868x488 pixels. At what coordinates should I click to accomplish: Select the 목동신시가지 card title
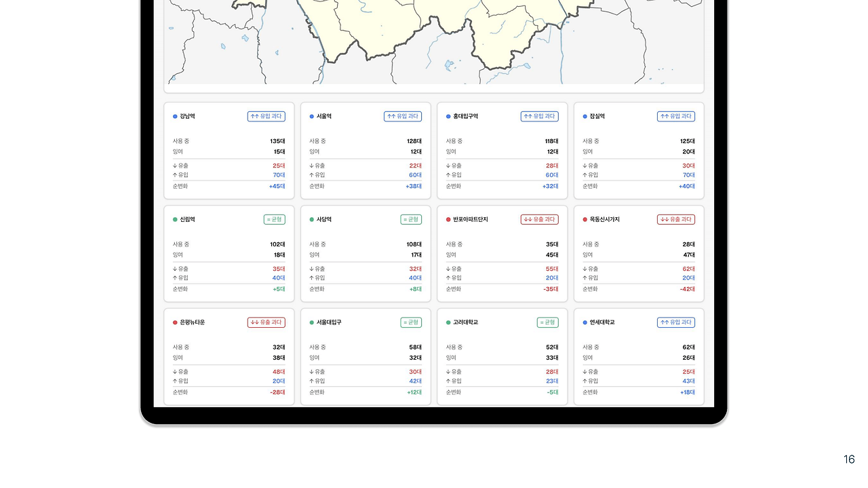click(605, 220)
